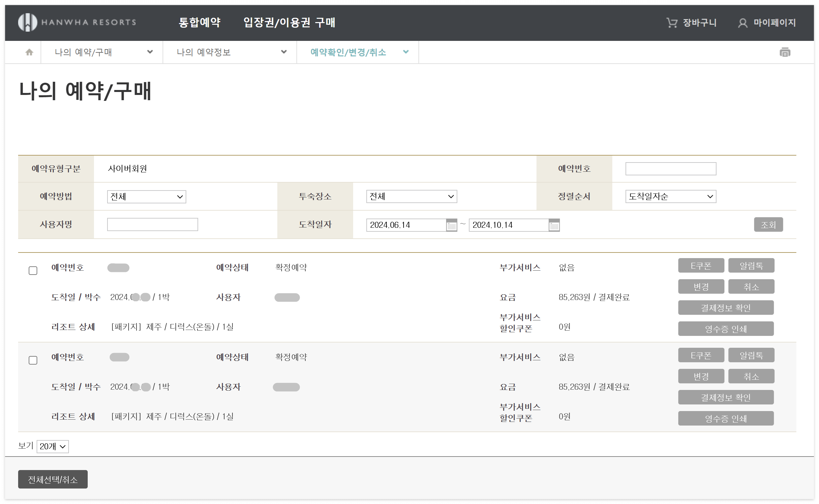Open 입장권/이용권 구매 menu
This screenshot has width=819, height=504.
pyautogui.click(x=289, y=23)
